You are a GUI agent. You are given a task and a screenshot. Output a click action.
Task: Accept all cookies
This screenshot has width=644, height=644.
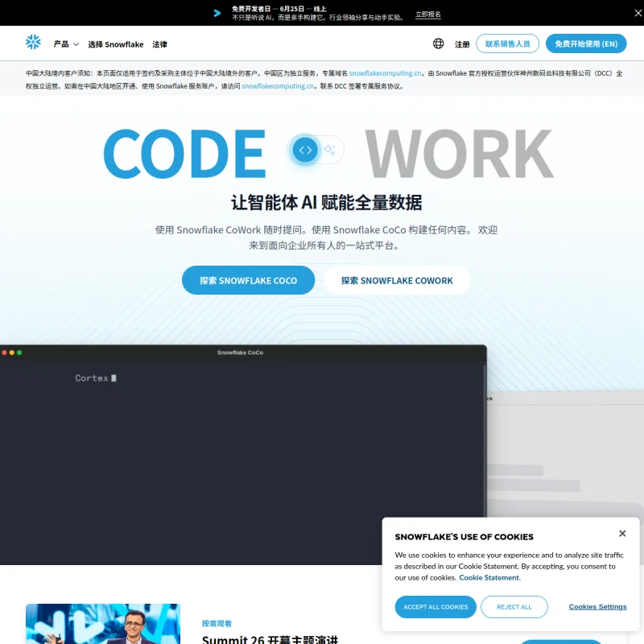click(436, 607)
